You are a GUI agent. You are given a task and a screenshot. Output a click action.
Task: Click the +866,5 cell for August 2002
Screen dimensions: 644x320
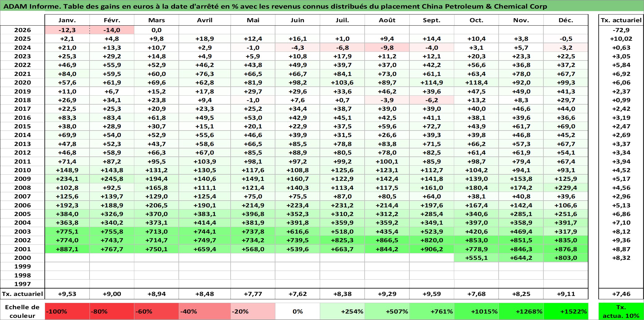click(387, 240)
